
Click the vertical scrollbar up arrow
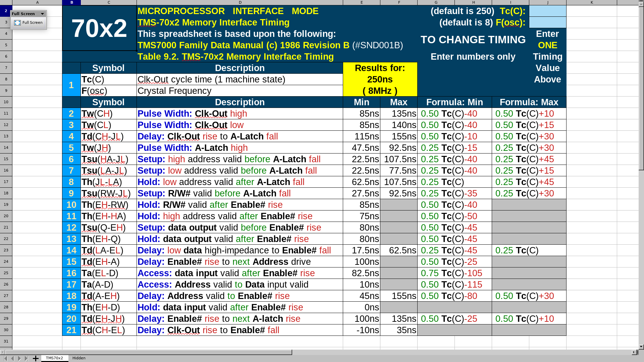pos(641,5)
